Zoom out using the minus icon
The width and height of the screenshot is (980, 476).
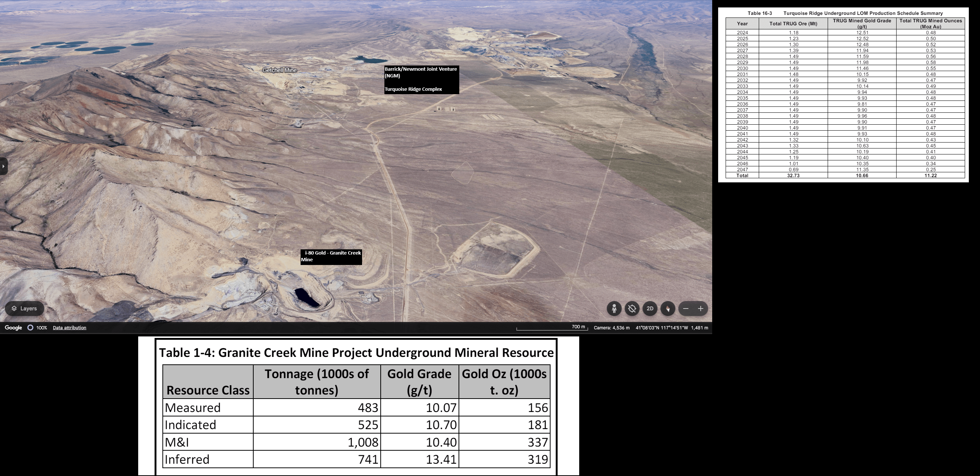(685, 309)
